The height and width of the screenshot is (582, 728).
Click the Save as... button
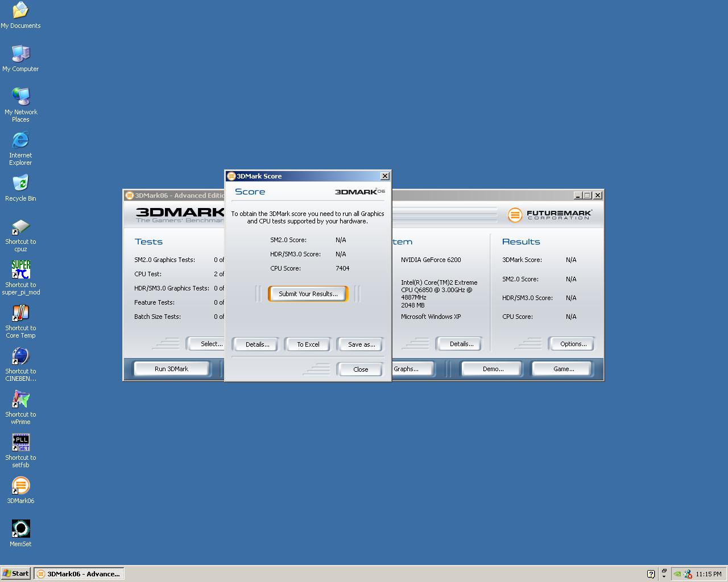361,344
